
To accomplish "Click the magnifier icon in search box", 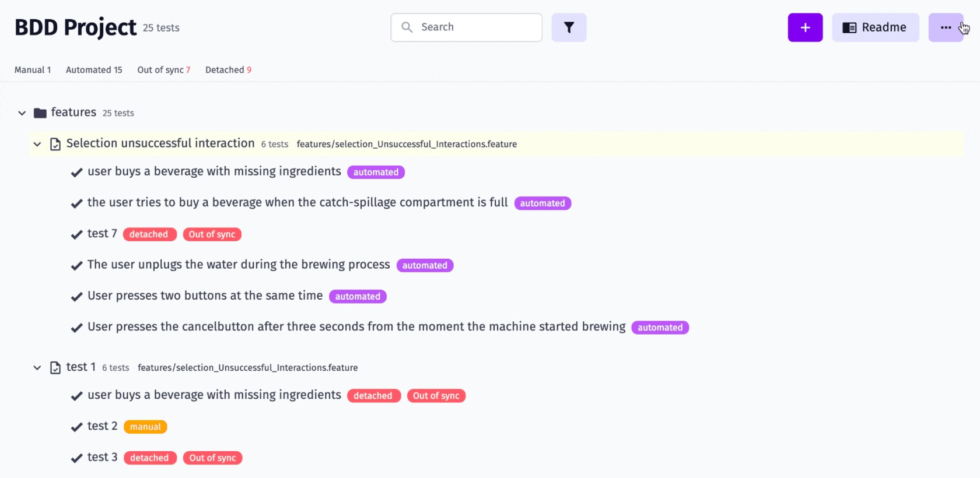I will point(407,27).
